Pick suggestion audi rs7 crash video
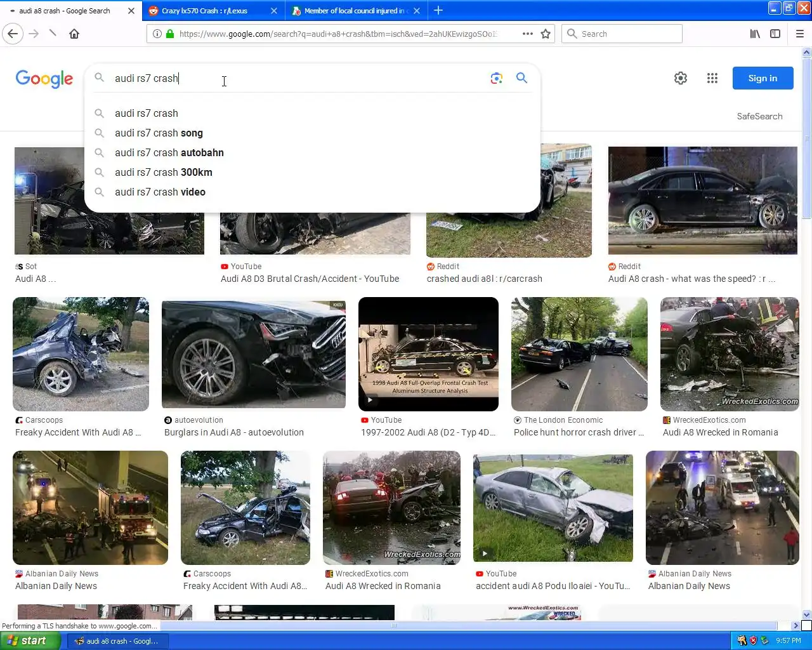This screenshot has width=812, height=650. coord(160,192)
